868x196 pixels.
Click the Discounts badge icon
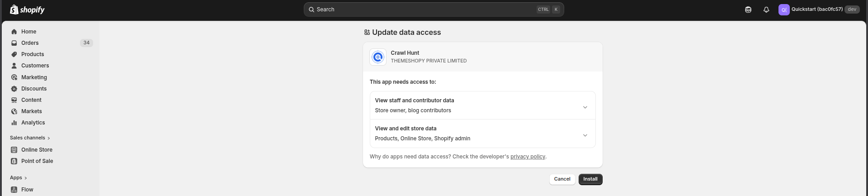coord(14,89)
